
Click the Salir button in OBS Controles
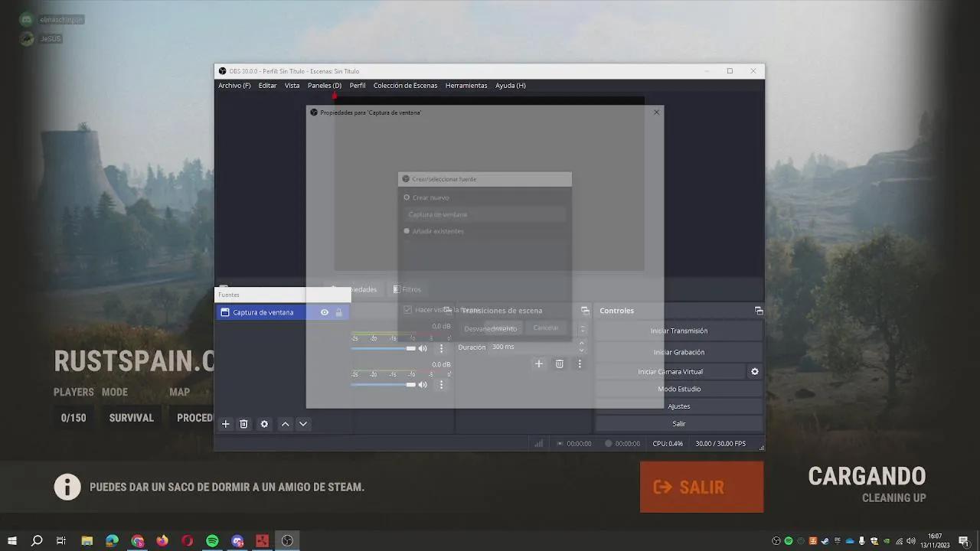679,423
